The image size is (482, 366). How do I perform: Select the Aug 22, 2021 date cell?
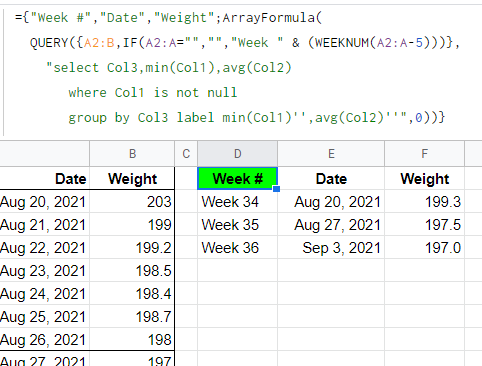tap(44, 247)
